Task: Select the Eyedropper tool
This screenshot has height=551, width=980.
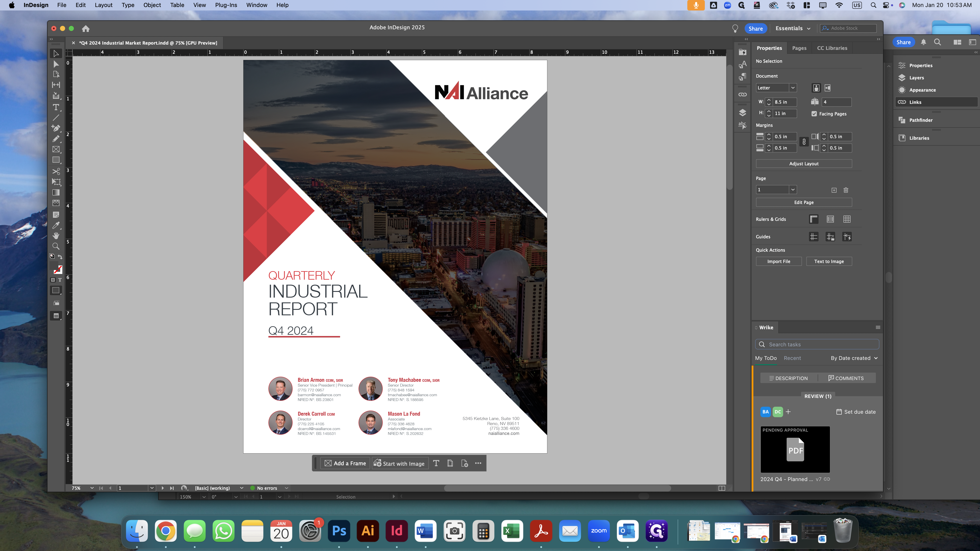Action: click(56, 225)
